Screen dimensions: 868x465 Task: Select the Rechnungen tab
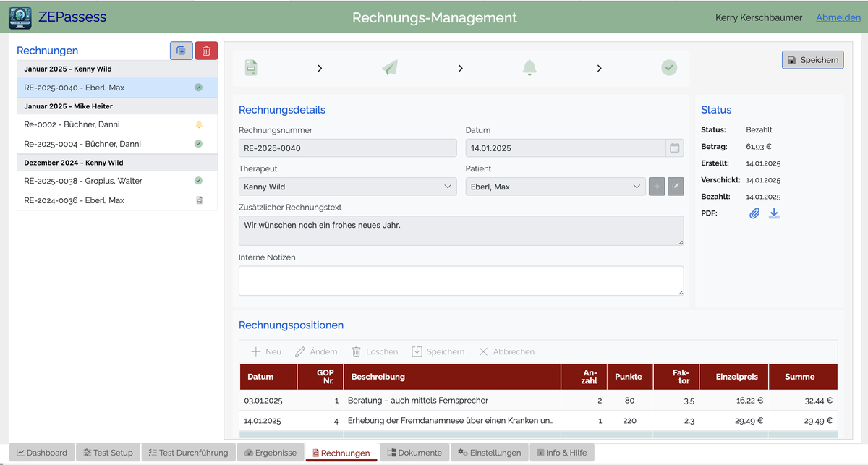(341, 453)
